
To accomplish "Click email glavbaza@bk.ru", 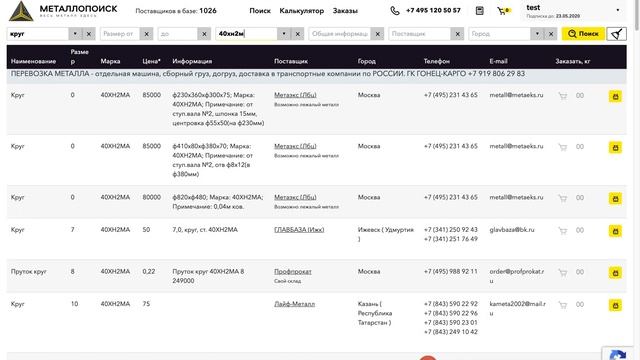I will tap(512, 230).
